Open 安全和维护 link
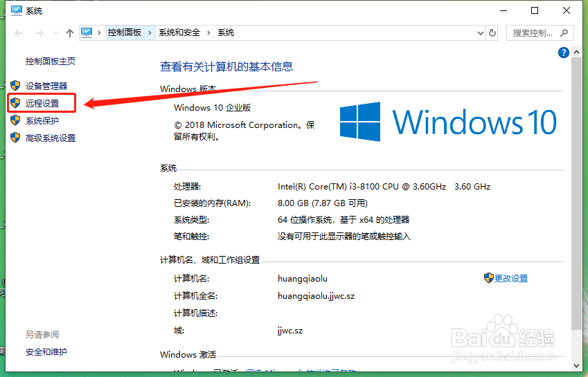588x377 pixels. point(46,351)
